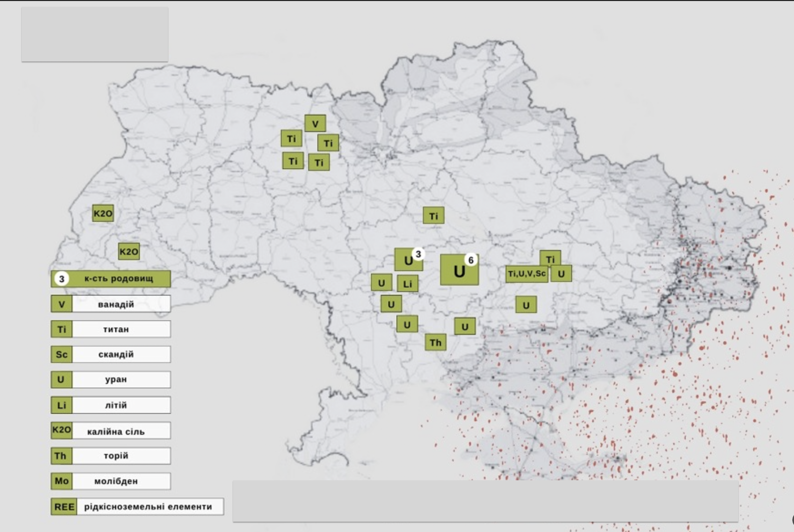The height and width of the screenshot is (532, 794).
Task: Click the Li lithium marker on map
Action: (x=407, y=284)
